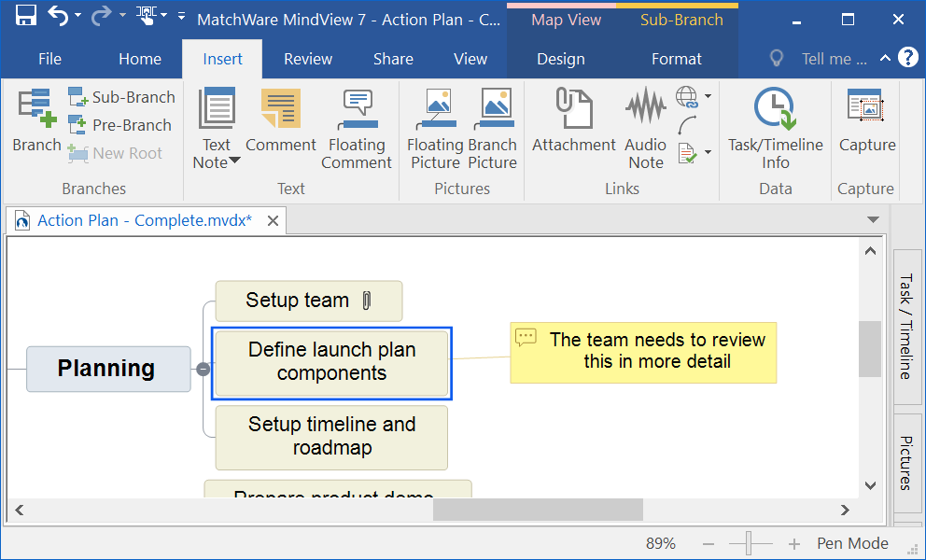Open the hyperlink dropdown arrow
Image resolution: width=926 pixels, height=560 pixels.
709,96
